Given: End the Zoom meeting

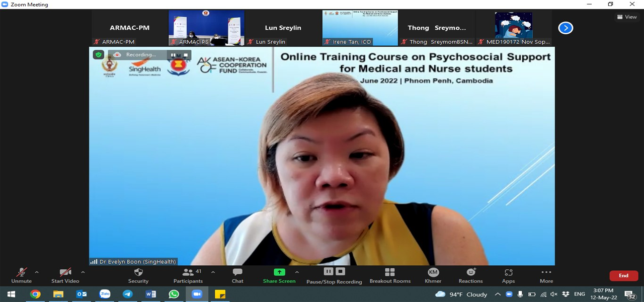Looking at the screenshot, I should point(623,275).
